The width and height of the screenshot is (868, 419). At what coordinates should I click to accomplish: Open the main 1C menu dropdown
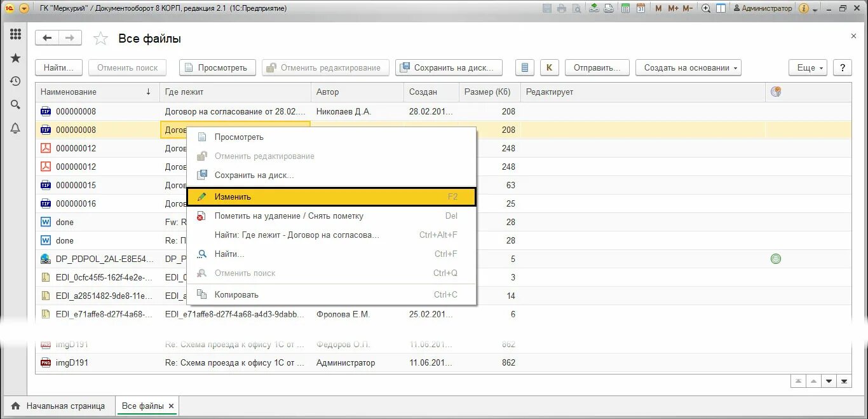click(x=24, y=8)
